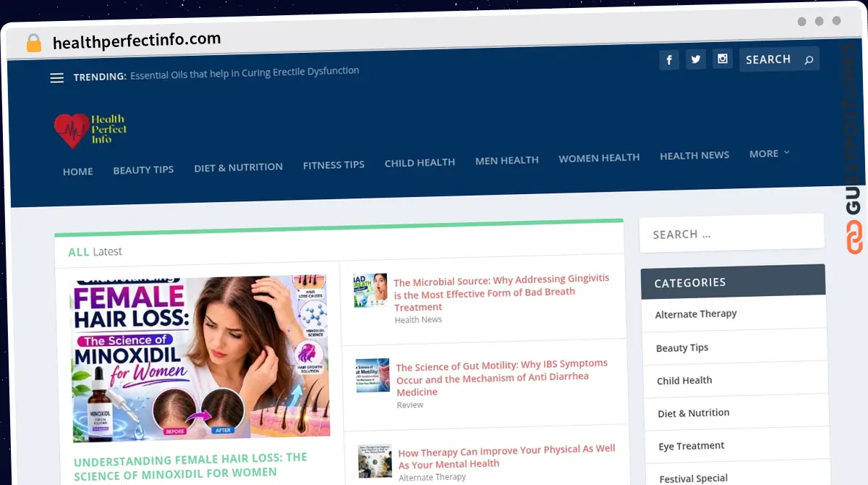
Task: Open Child Health category in sidebar
Action: [684, 380]
